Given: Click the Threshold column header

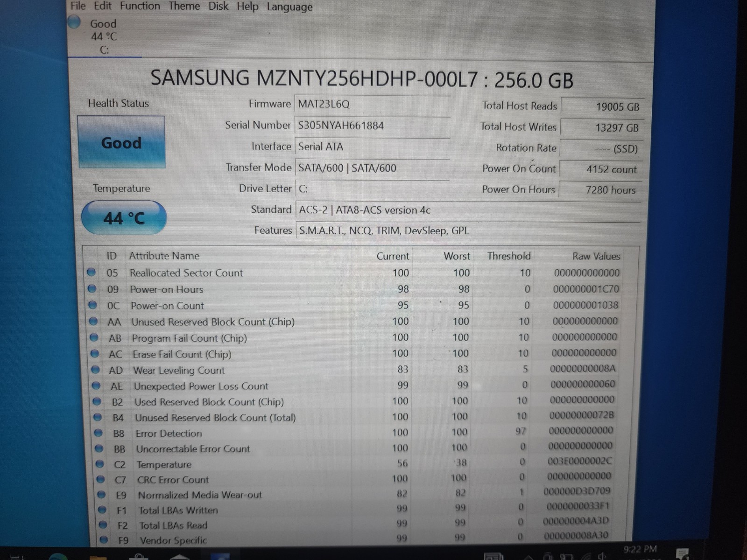Looking at the screenshot, I should click(509, 256).
